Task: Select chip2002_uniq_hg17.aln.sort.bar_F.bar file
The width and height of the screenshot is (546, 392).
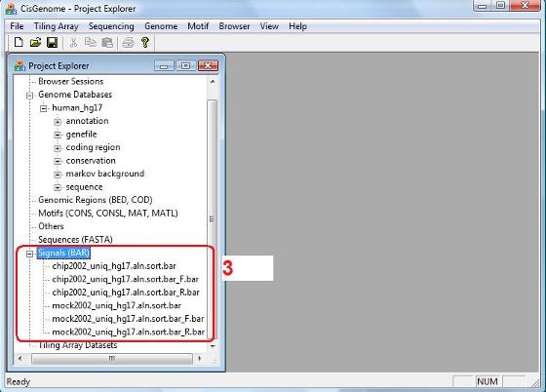Action: [x=126, y=279]
